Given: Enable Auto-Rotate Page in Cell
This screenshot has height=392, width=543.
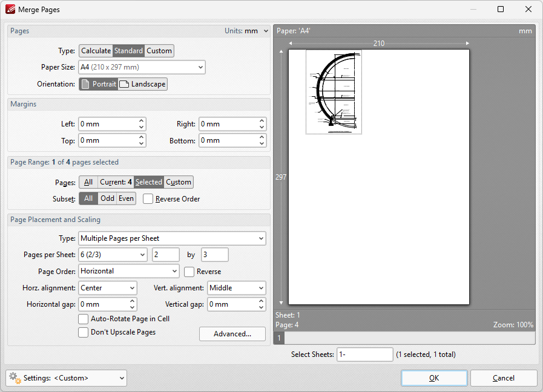Looking at the screenshot, I should click(83, 319).
